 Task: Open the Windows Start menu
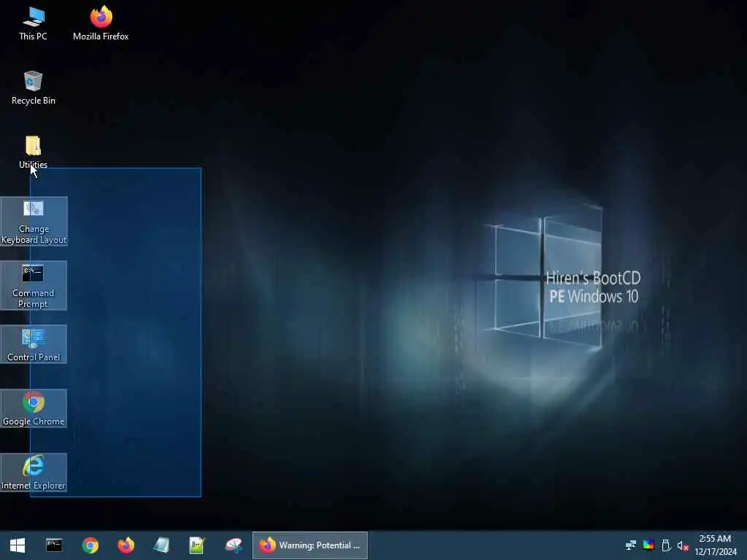tap(18, 545)
